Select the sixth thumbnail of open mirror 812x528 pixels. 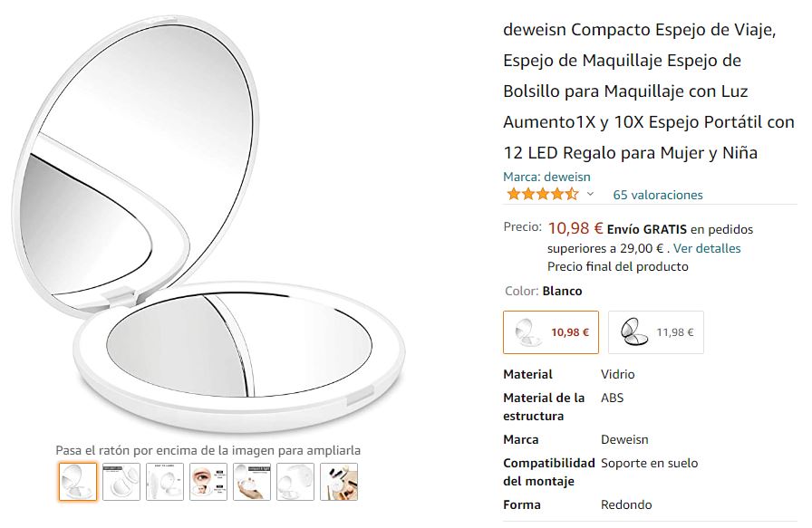click(295, 482)
